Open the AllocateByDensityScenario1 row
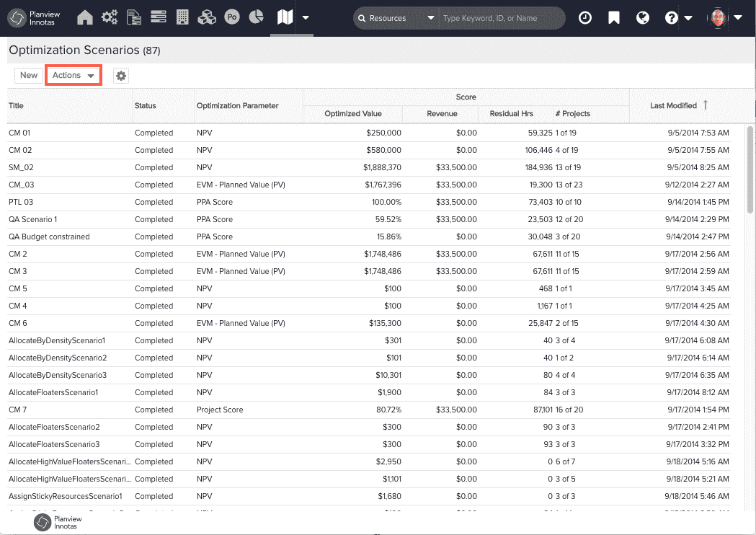 point(369,340)
